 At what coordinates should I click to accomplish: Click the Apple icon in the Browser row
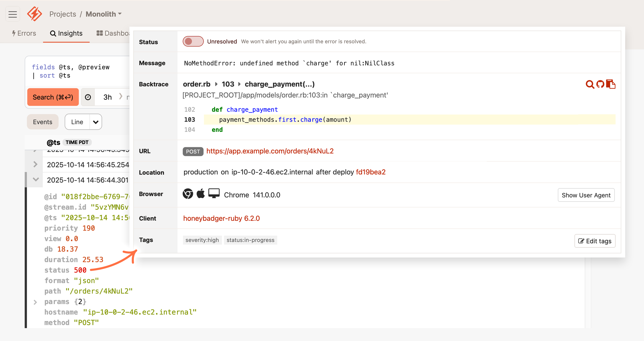pos(201,193)
